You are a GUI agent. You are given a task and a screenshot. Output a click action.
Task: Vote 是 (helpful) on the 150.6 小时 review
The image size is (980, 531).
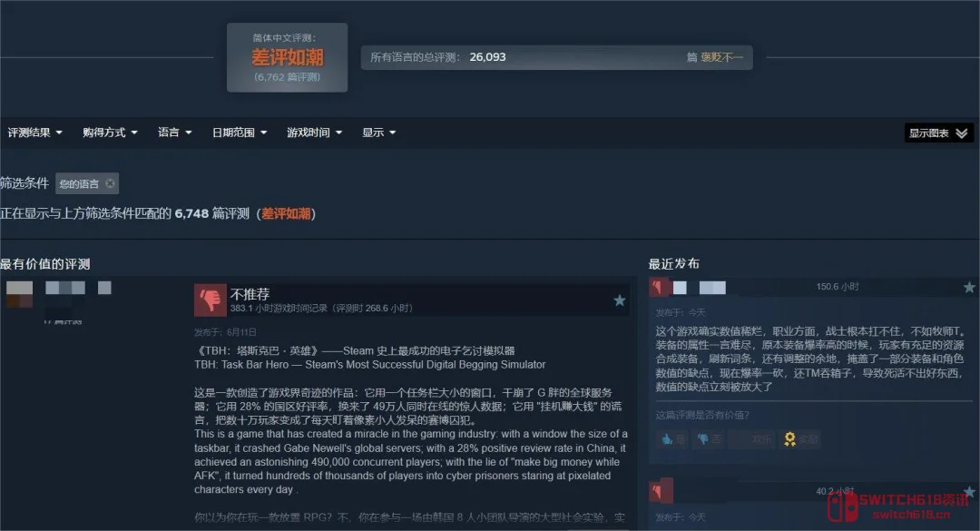tap(672, 439)
